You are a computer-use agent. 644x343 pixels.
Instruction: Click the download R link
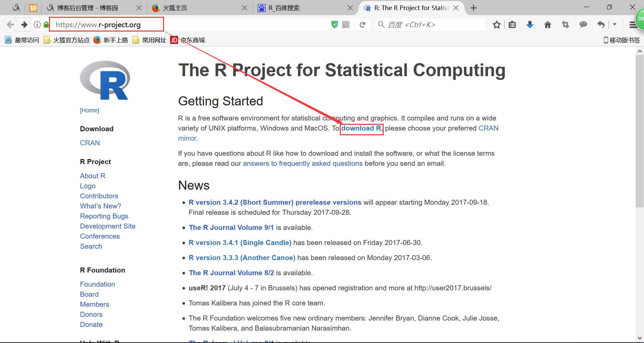pyautogui.click(x=361, y=128)
